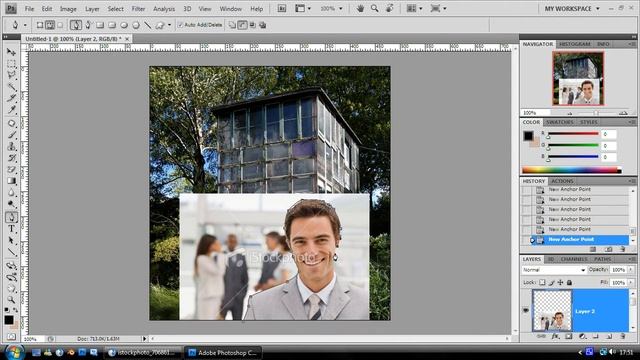Switch to the Swatches tab
Screen dimensions: 640x360
[560, 122]
